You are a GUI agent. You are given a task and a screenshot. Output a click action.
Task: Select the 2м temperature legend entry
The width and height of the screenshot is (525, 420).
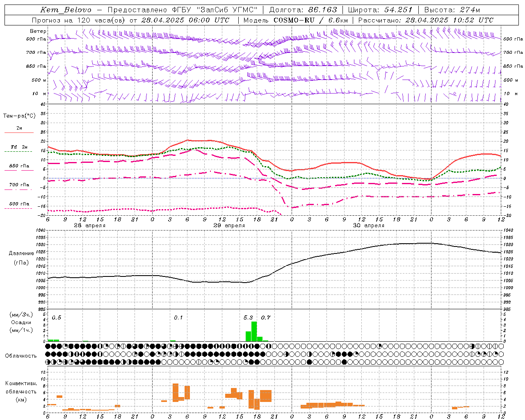19,128
